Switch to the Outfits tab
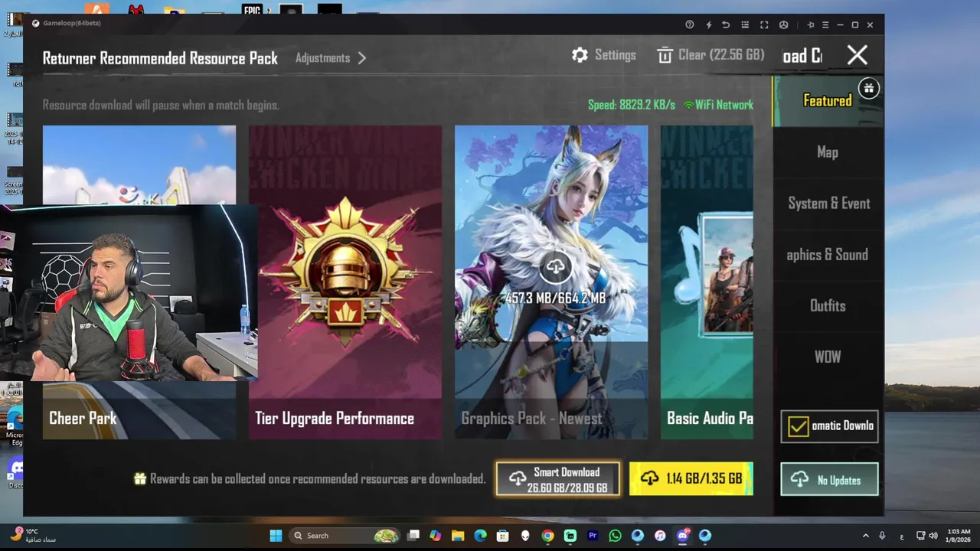The height and width of the screenshot is (551, 980). click(x=828, y=306)
